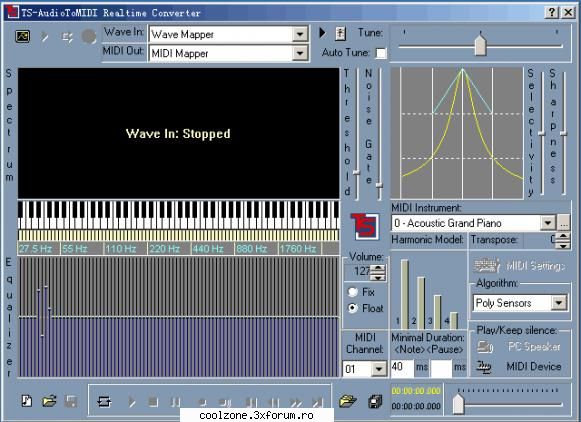Open the Wave In dropdown arrow

tap(300, 34)
